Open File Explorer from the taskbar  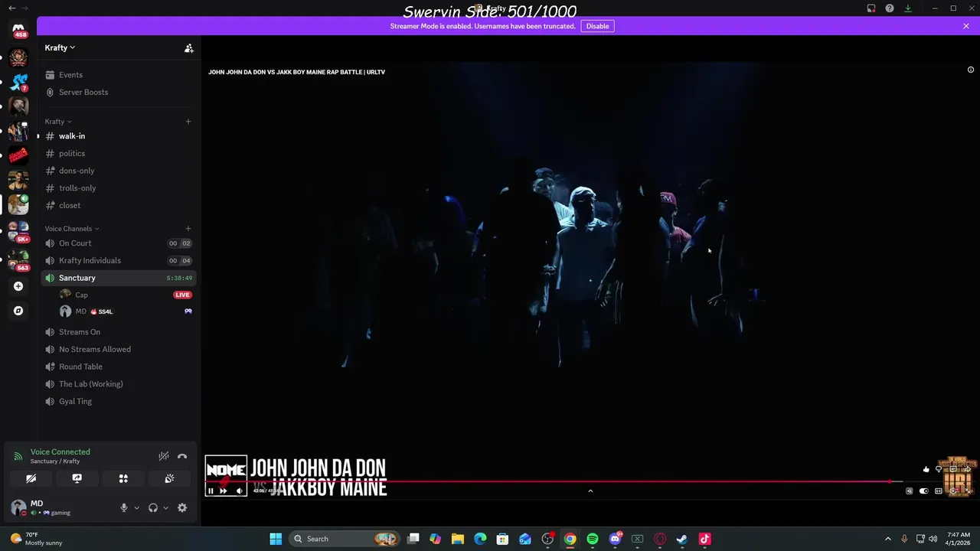click(458, 539)
